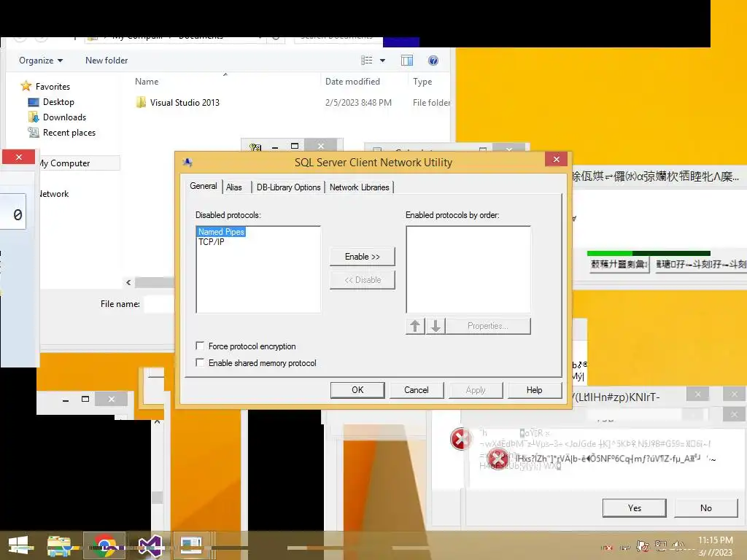
Task: Click the Desktop icon in the Favorites list
Action: (x=33, y=102)
